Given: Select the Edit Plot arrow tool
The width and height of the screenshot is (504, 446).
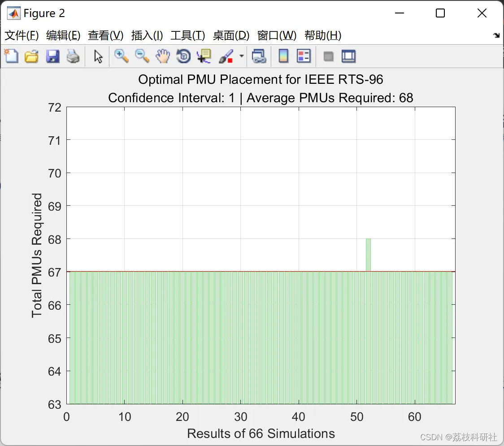Looking at the screenshot, I should tap(98, 56).
